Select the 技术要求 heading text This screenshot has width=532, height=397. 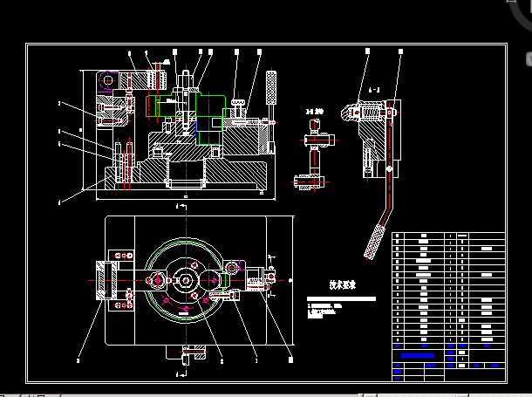(x=343, y=284)
